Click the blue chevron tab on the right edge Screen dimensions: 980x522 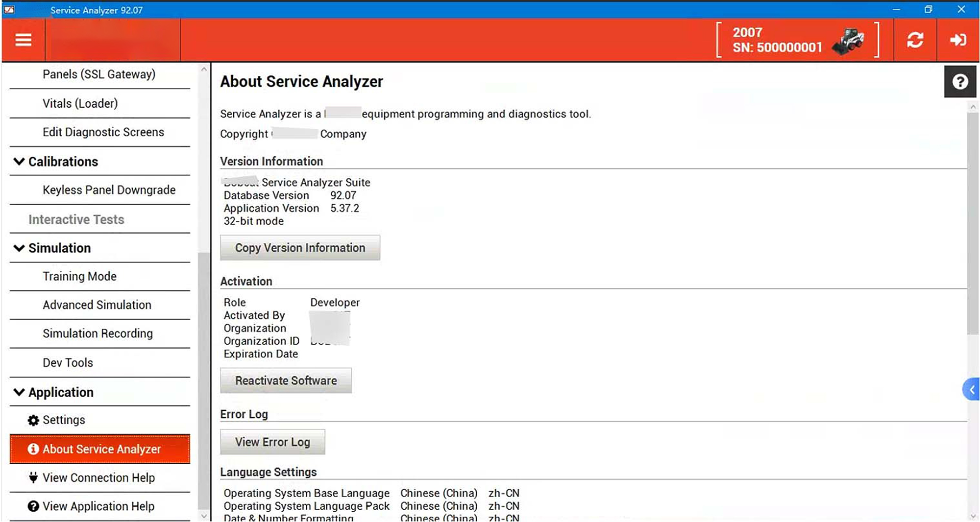[972, 389]
